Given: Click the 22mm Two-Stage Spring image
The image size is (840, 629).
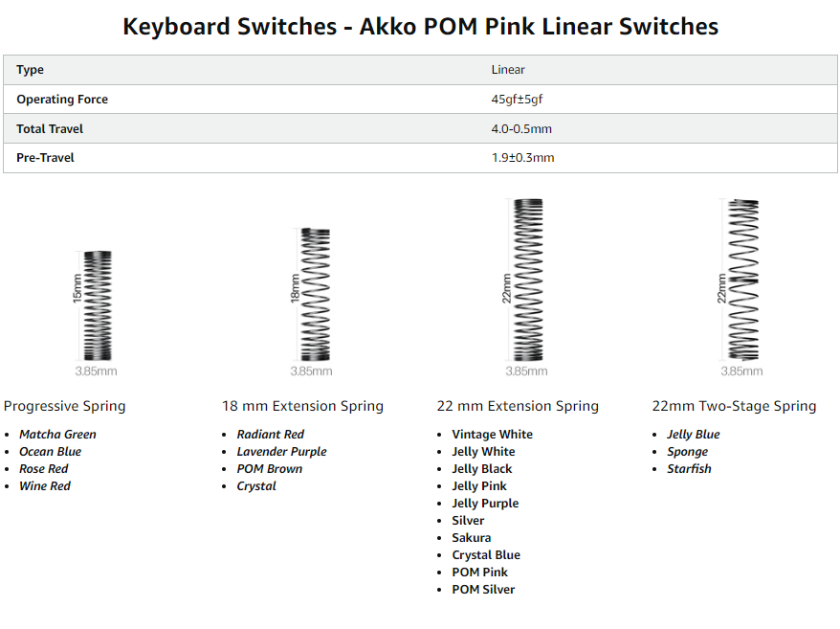Looking at the screenshot, I should 741,288.
